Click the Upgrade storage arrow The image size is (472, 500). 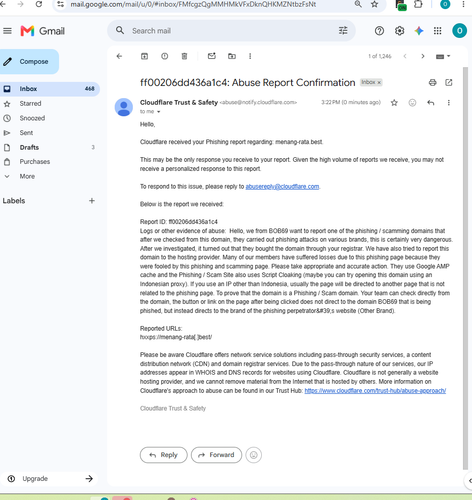pyautogui.click(x=89, y=479)
